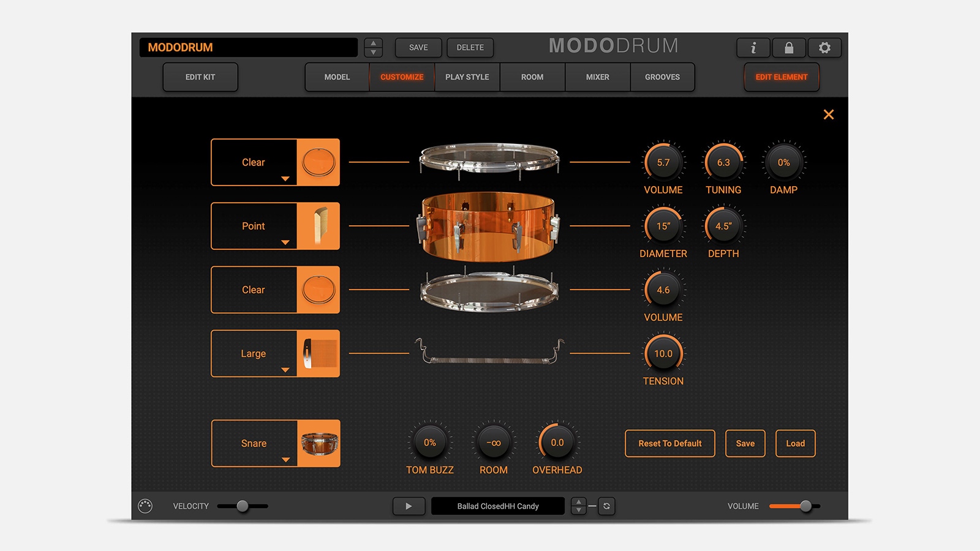The width and height of the screenshot is (980, 551).
Task: Click the MIDI learn circular icon
Action: (145, 506)
